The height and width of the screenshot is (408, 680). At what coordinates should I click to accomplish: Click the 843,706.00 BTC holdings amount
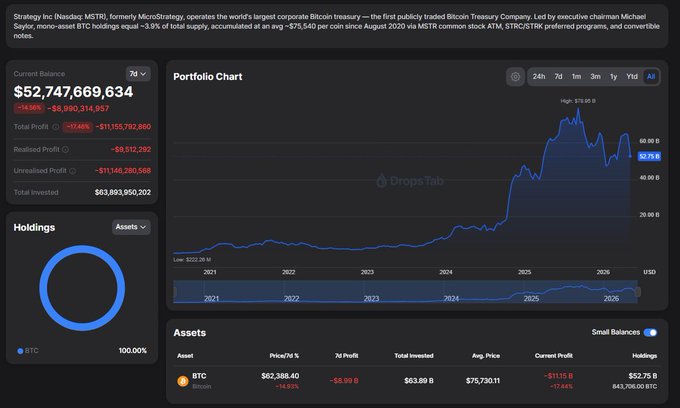coord(634,387)
